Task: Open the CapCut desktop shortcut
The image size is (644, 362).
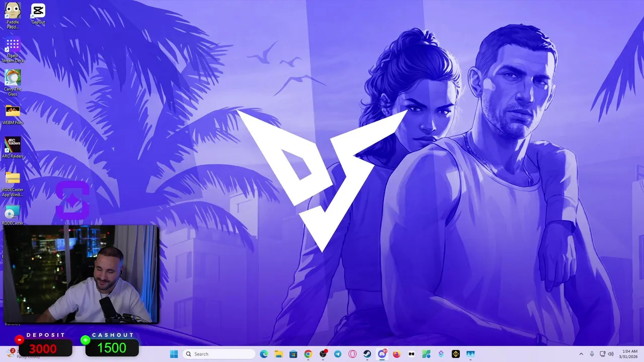Action: pos(38,14)
